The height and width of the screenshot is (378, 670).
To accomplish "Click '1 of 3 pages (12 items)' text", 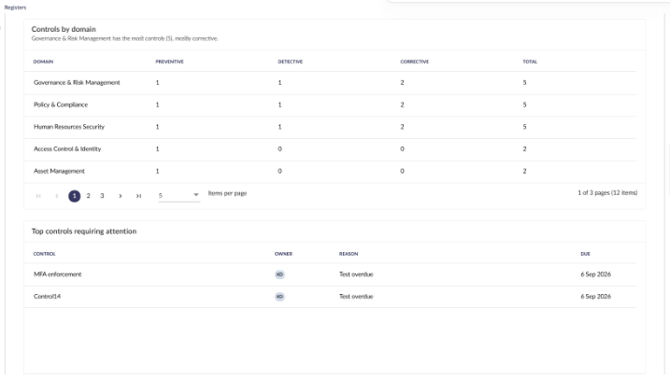I will coord(607,193).
